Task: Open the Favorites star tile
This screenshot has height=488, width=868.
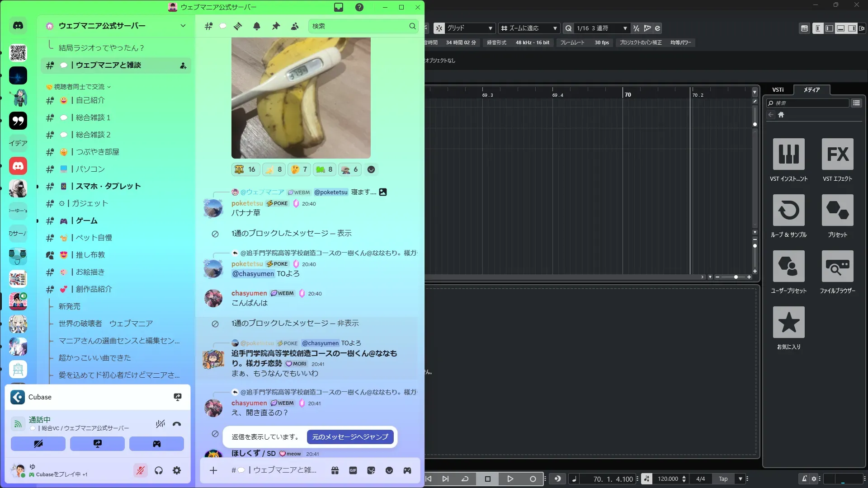Action: point(788,323)
